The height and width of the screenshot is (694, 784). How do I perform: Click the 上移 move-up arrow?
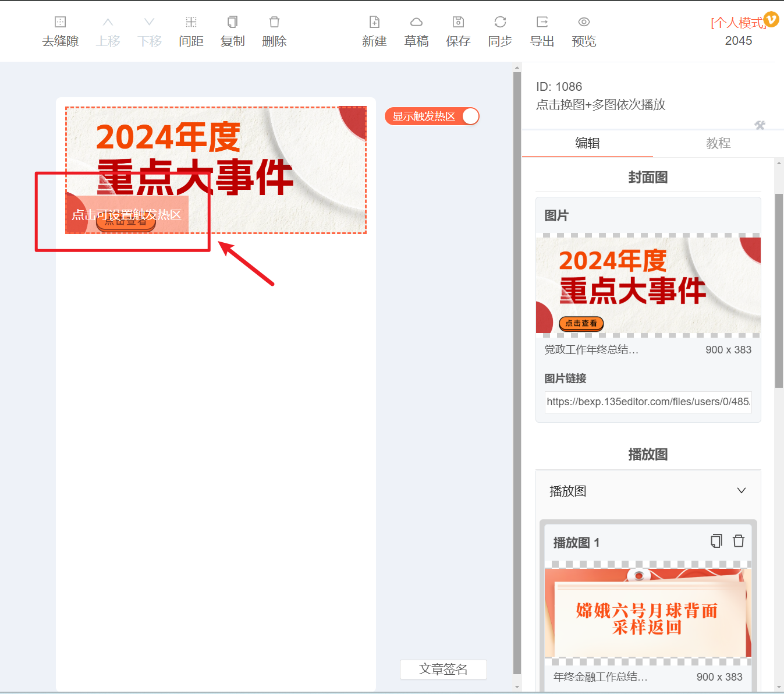tap(108, 22)
